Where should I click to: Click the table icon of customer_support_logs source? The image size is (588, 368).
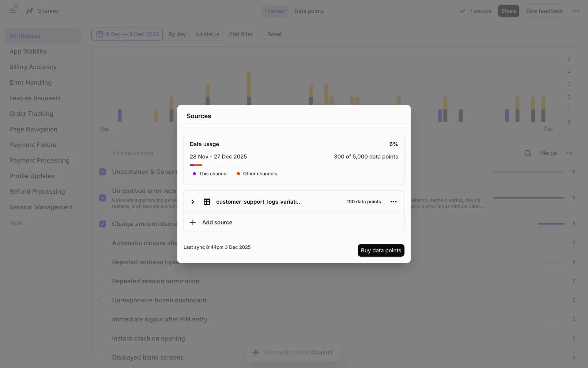(x=207, y=202)
